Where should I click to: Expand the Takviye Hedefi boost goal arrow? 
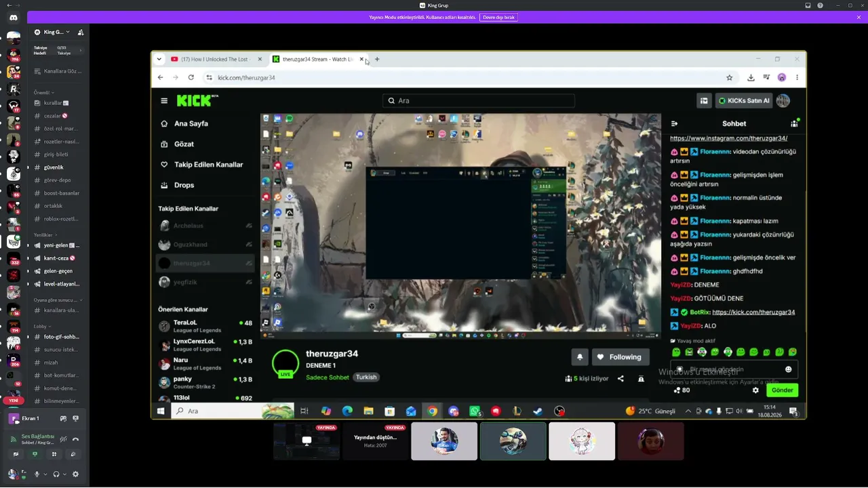coord(81,50)
